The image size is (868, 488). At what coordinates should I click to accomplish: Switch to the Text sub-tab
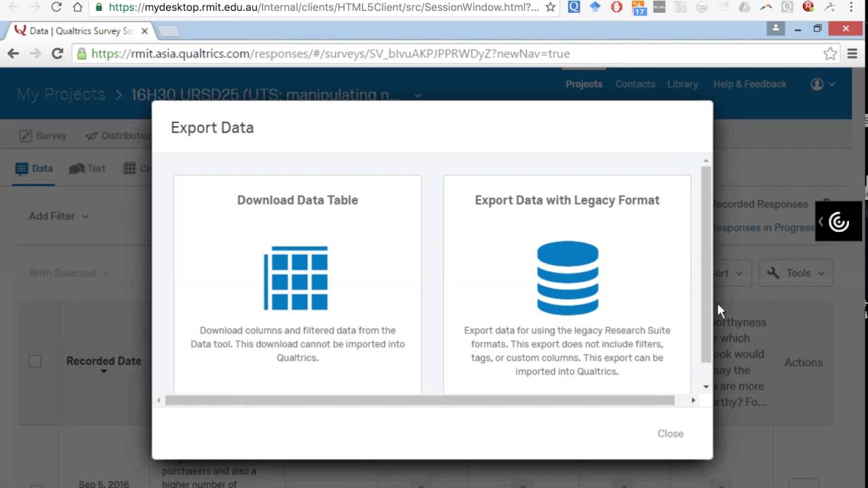point(87,169)
